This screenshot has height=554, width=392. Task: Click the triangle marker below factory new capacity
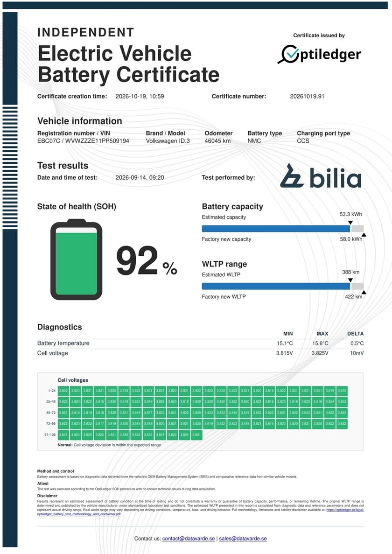(x=364, y=235)
